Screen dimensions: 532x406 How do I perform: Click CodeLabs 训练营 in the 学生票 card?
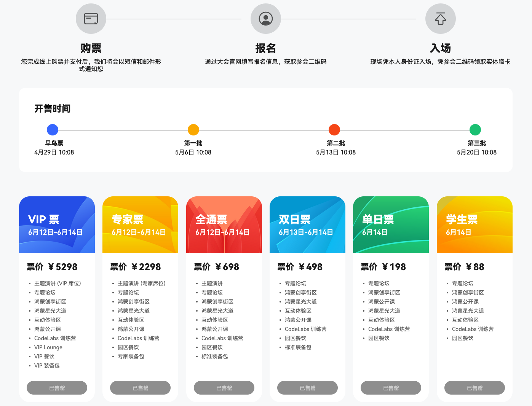[473, 329]
